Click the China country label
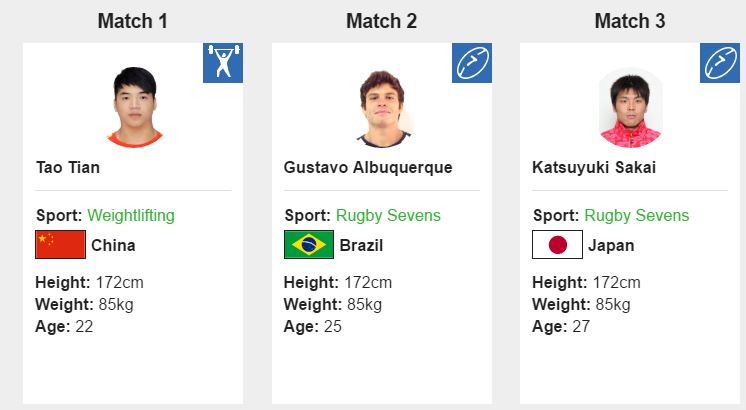Viewport: 746px width, 410px height. tap(113, 245)
